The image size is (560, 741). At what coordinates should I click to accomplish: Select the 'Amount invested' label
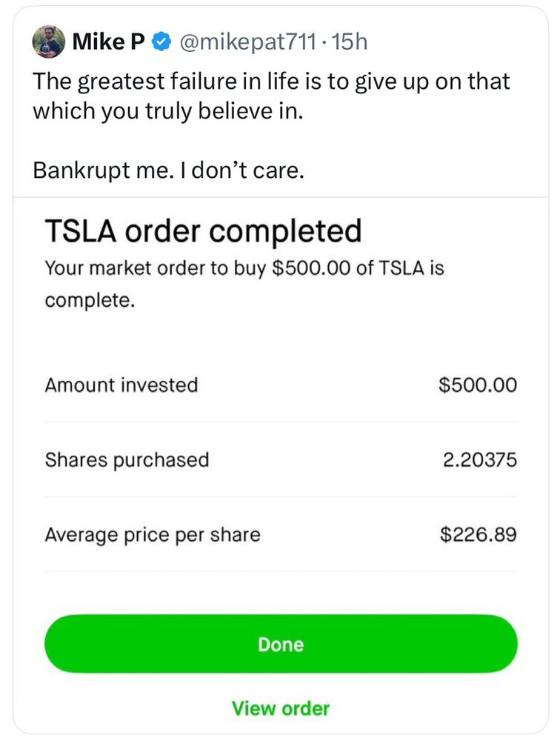point(121,385)
